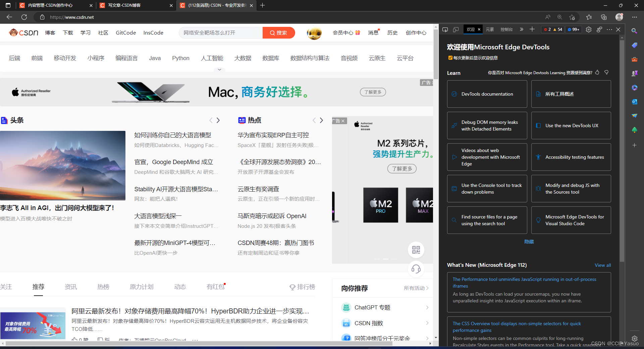Image resolution: width=644 pixels, height=349 pixels.
Task: Open Edge sidebar Outlook icon
Action: pyautogui.click(x=634, y=102)
